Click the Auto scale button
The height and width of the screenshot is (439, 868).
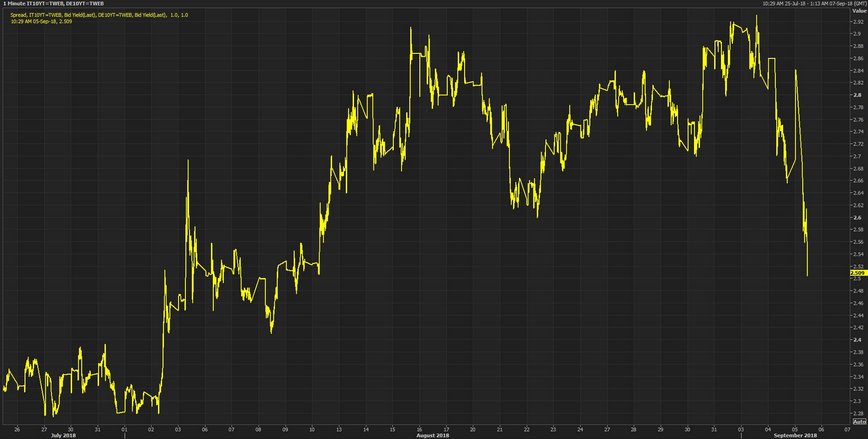point(860,422)
